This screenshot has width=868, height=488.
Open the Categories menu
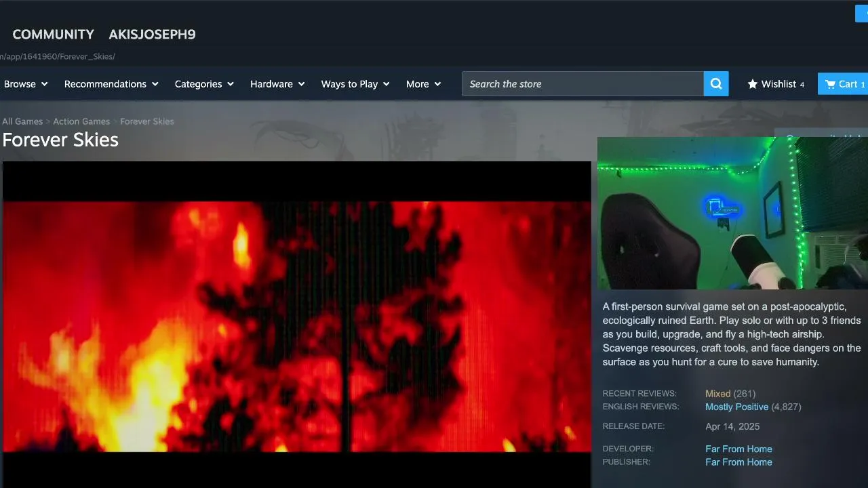204,84
